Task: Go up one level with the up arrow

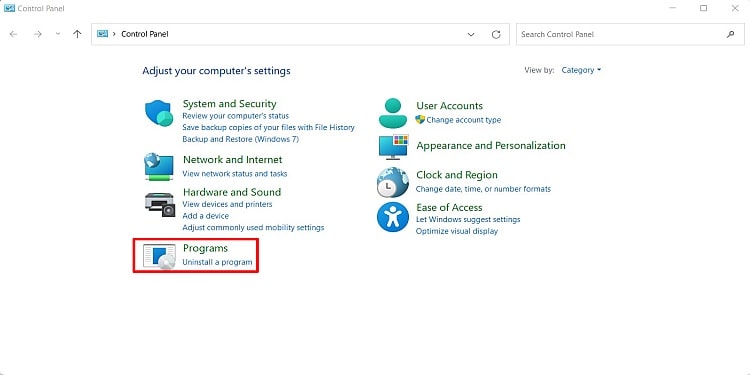Action: [x=77, y=34]
